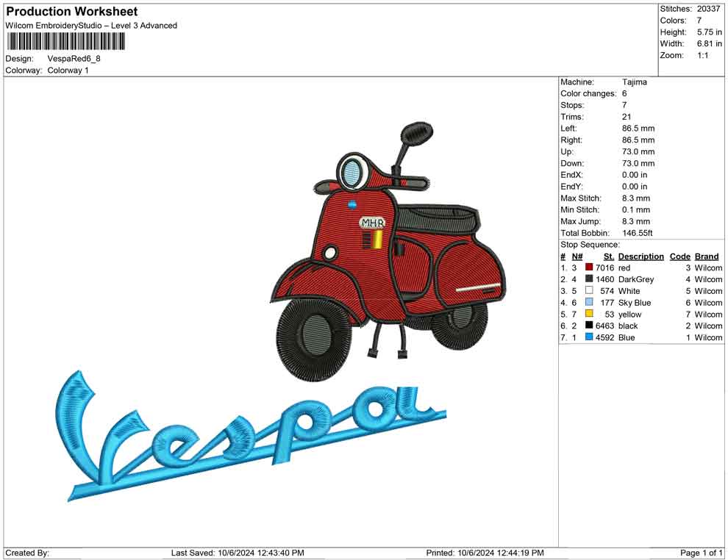Click the red scooter embroidery design
This screenshot has height=560, width=728.
(388, 252)
